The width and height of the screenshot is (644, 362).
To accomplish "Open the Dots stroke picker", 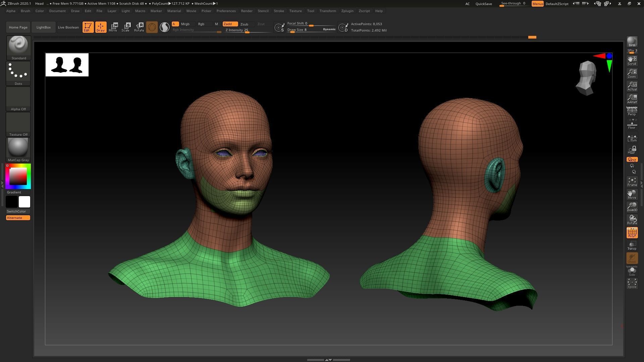I will click(18, 73).
